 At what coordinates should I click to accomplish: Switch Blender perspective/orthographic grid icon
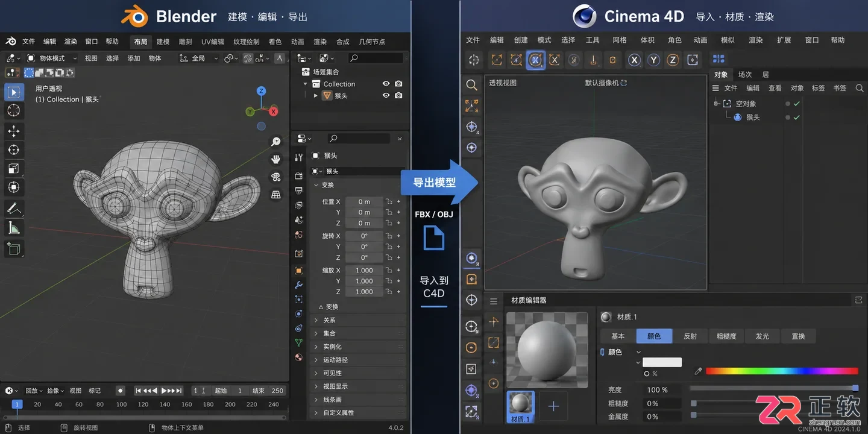point(276,194)
